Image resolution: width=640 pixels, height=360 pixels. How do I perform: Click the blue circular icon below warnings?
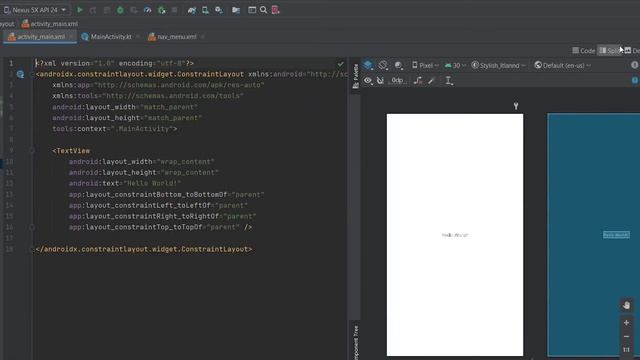[x=635, y=80]
